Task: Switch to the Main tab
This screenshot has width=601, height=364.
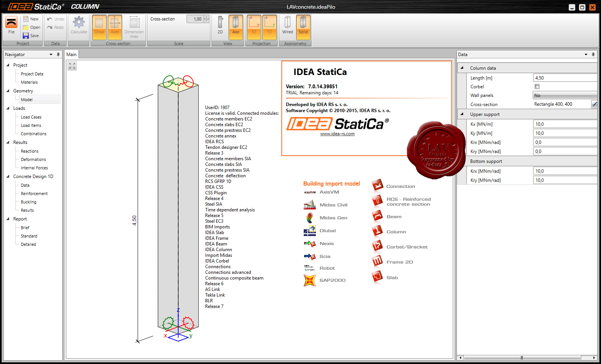Action: (x=71, y=55)
